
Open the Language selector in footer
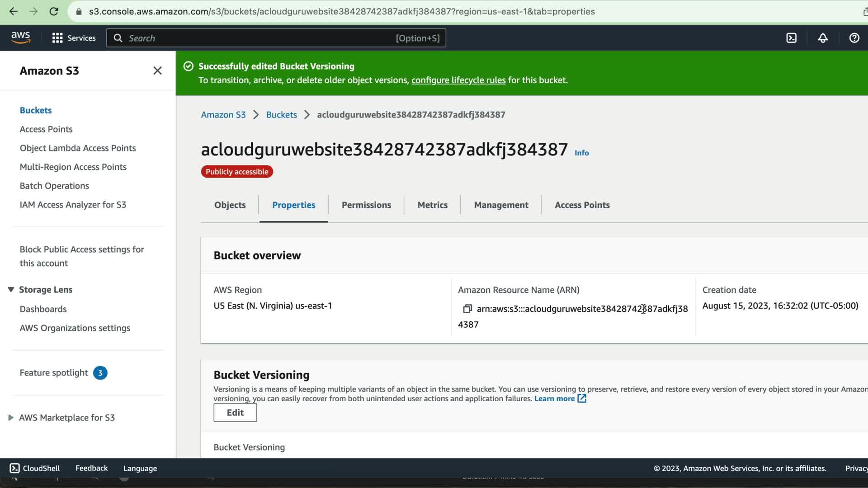pos(140,469)
